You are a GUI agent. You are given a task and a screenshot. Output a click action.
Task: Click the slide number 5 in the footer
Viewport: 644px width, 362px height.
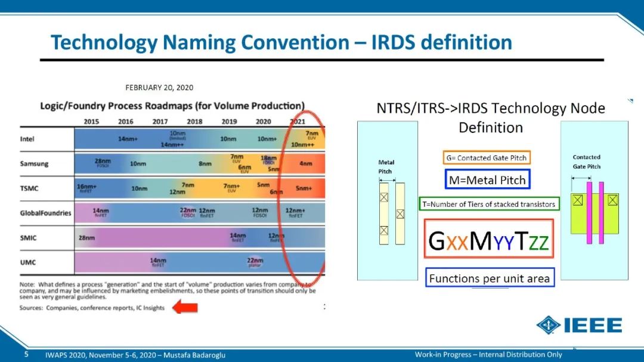(27, 354)
